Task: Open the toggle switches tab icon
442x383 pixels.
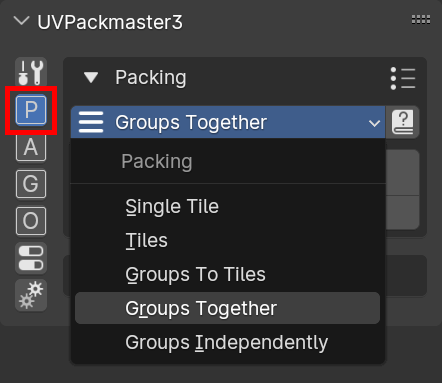Action: tap(31, 258)
